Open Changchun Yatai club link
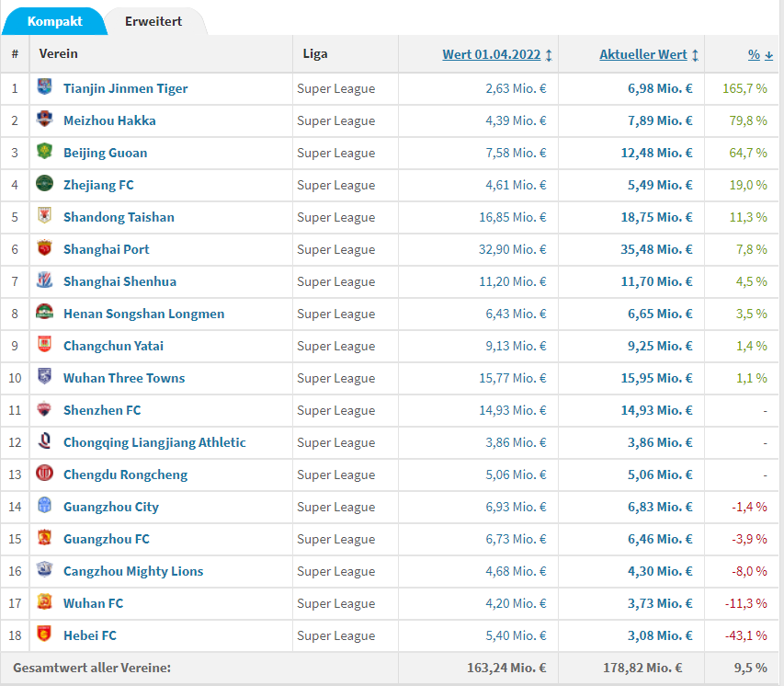 [113, 346]
